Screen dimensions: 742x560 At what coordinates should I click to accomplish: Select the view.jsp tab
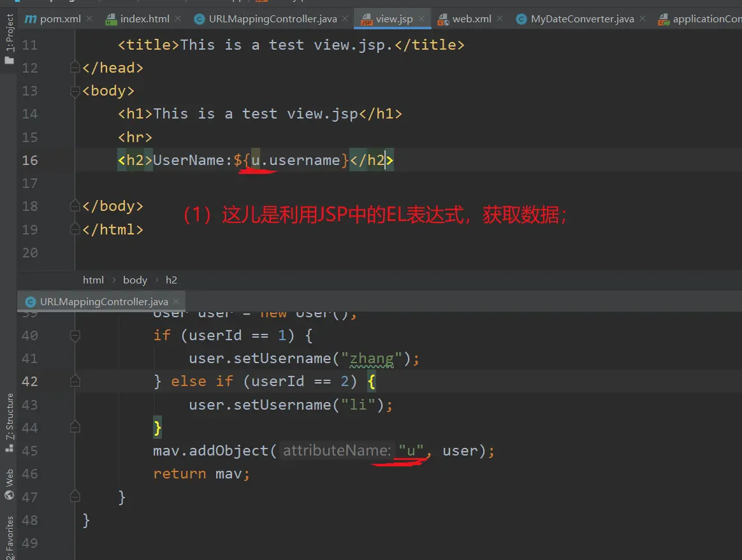tap(393, 19)
